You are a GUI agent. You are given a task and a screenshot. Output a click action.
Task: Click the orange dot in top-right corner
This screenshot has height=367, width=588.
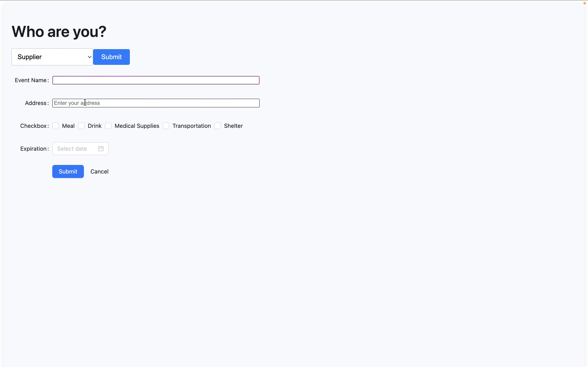coord(585,3)
